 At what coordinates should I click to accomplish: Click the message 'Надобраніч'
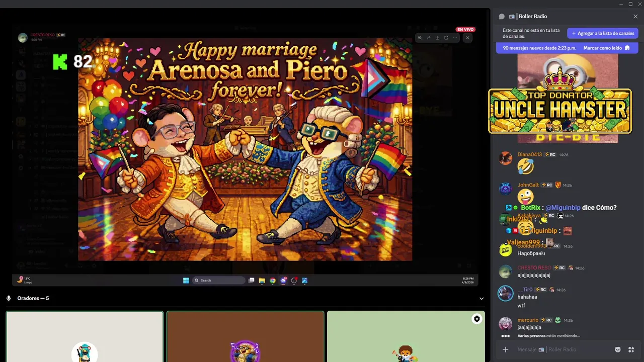click(x=531, y=253)
